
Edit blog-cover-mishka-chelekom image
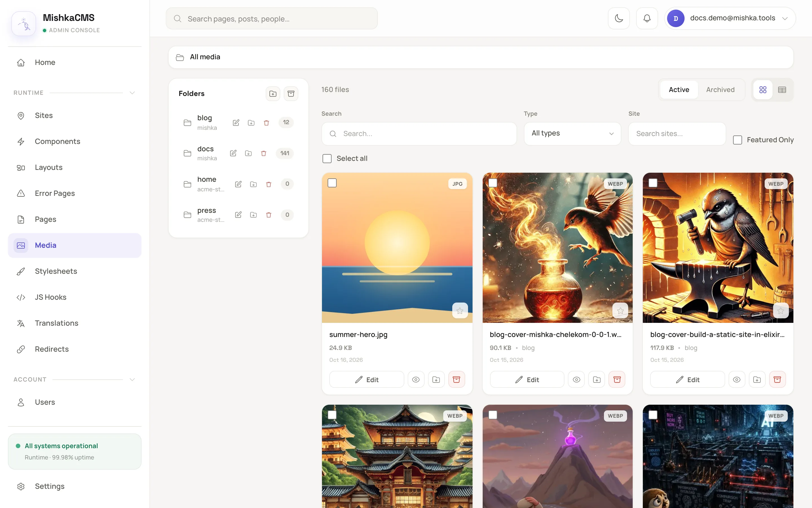point(527,380)
